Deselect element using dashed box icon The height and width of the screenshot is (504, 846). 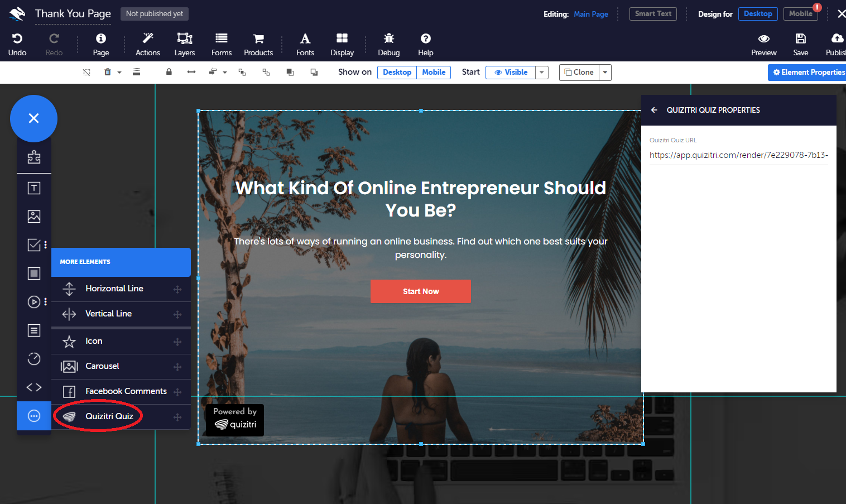[86, 72]
